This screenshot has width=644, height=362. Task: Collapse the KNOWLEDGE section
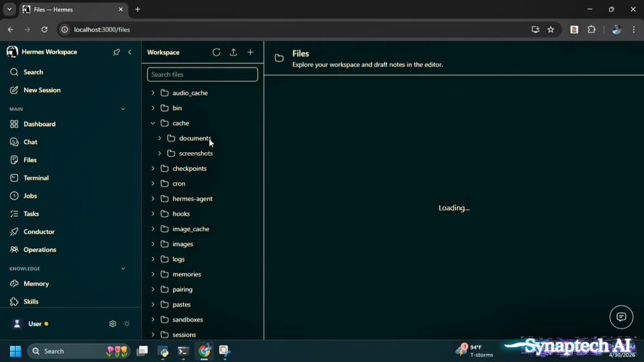pos(123,269)
